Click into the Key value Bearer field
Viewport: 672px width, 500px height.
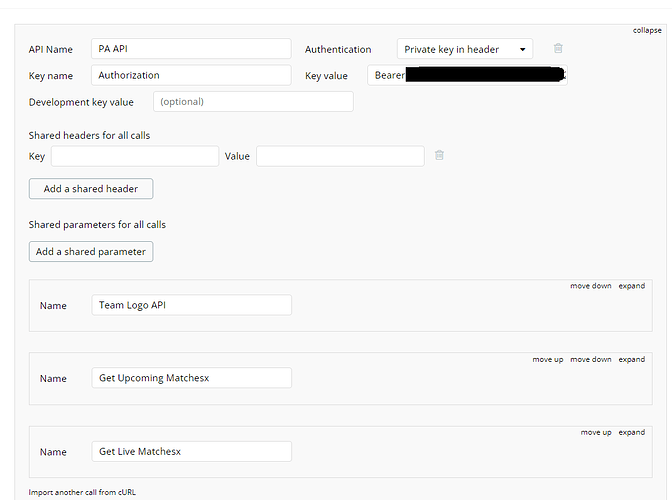click(467, 75)
